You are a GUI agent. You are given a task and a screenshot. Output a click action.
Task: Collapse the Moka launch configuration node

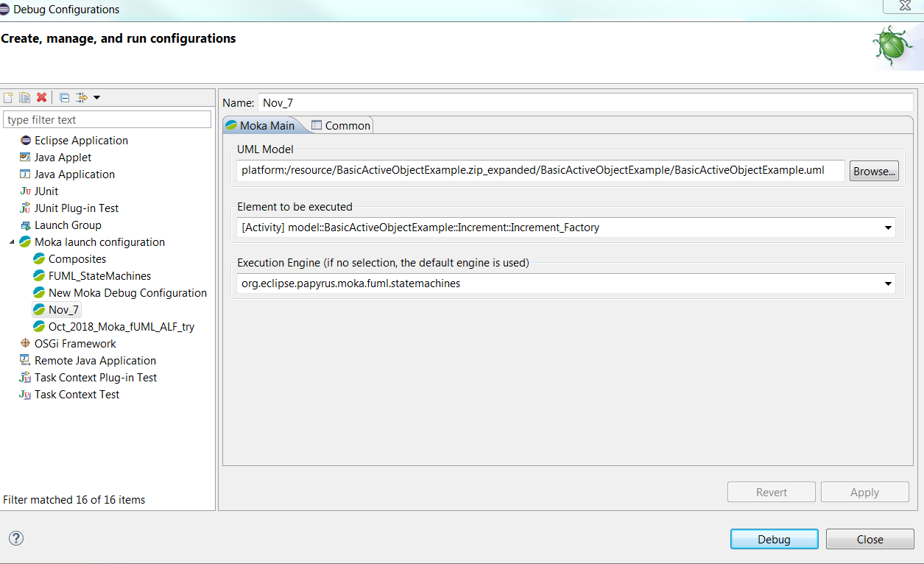[x=11, y=242]
